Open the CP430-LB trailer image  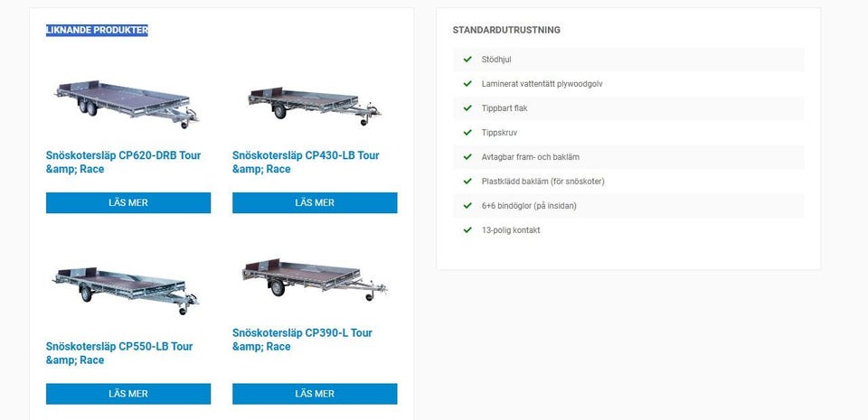coord(314,105)
